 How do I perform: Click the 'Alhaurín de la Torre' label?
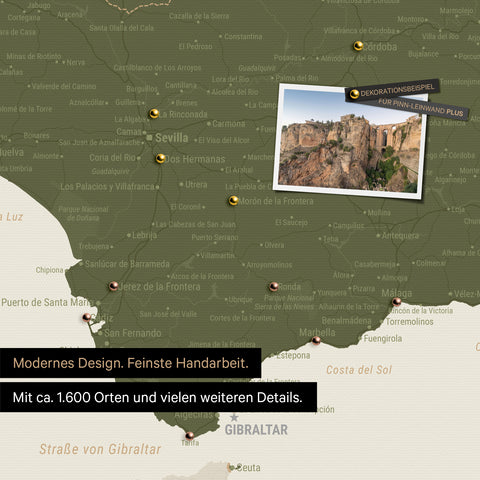pos(348,307)
